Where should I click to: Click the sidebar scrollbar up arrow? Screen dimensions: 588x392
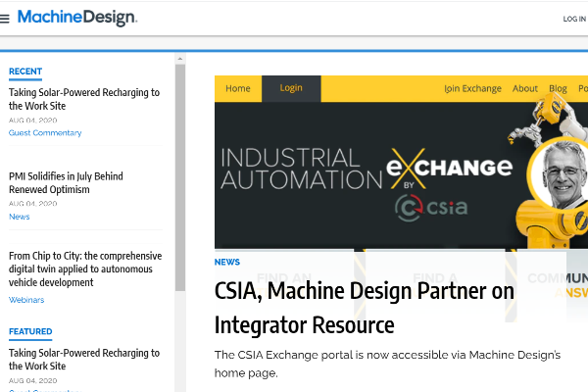click(x=180, y=59)
